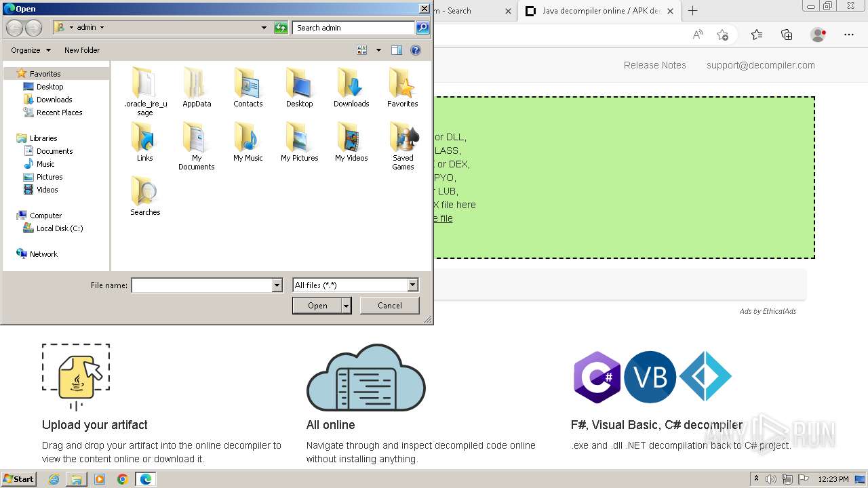Select Recent Places in the navigation pane
Screen dimensions: 868x488
click(59, 113)
